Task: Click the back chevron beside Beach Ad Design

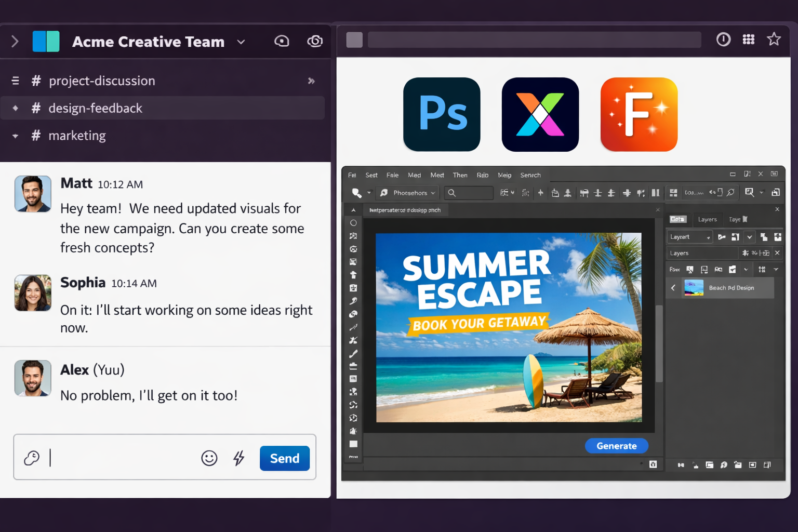Action: click(x=673, y=288)
